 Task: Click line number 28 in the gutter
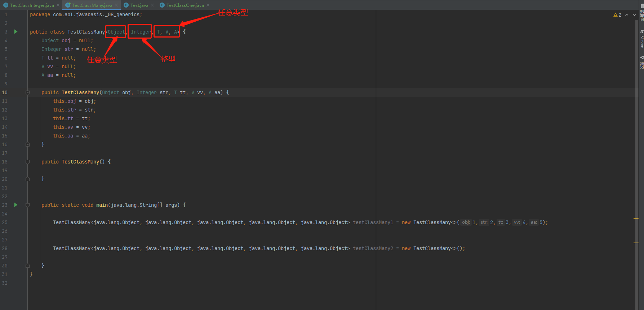coord(5,248)
